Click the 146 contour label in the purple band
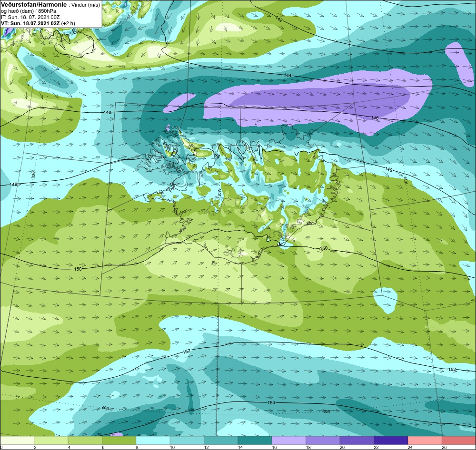 (375, 118)
